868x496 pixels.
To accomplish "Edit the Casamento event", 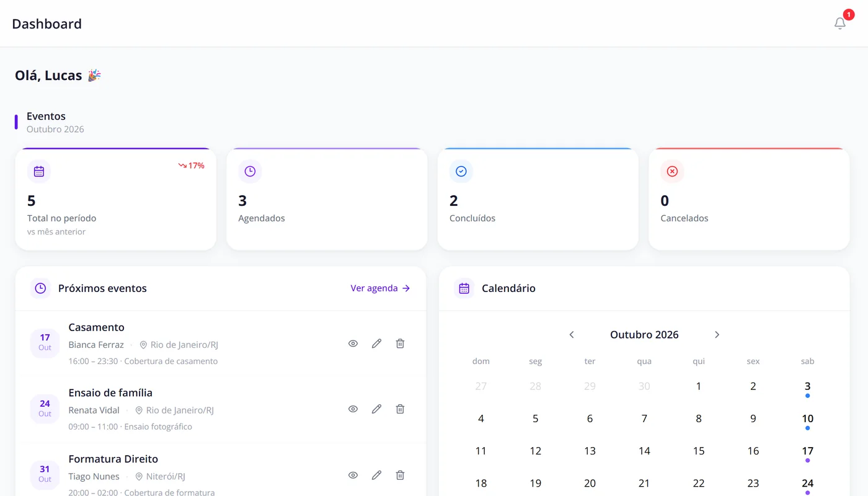I will (x=376, y=343).
